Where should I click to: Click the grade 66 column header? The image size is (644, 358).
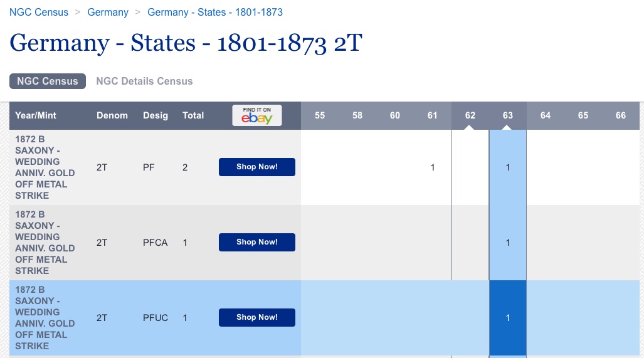point(621,115)
